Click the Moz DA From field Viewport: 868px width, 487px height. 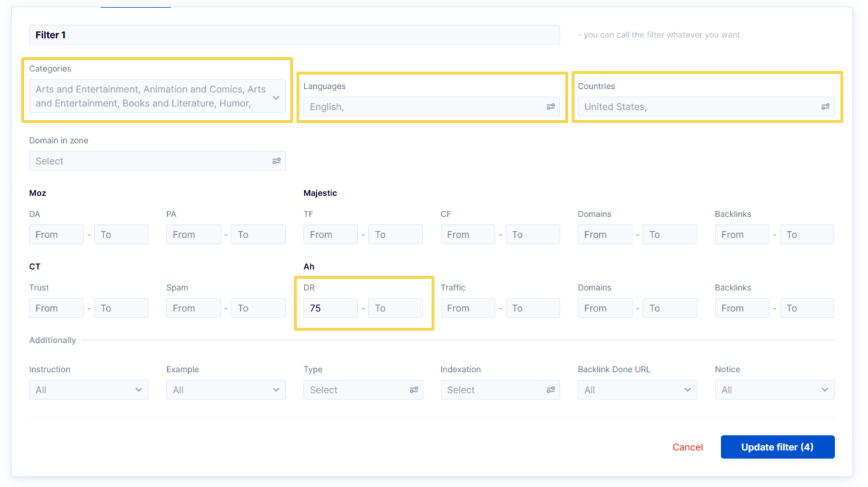coord(56,234)
